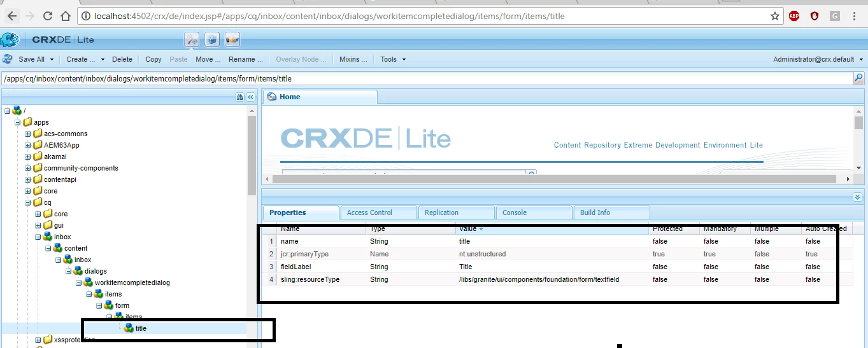The height and width of the screenshot is (348, 868).
Task: Open the Tools dropdown menu
Action: click(392, 59)
